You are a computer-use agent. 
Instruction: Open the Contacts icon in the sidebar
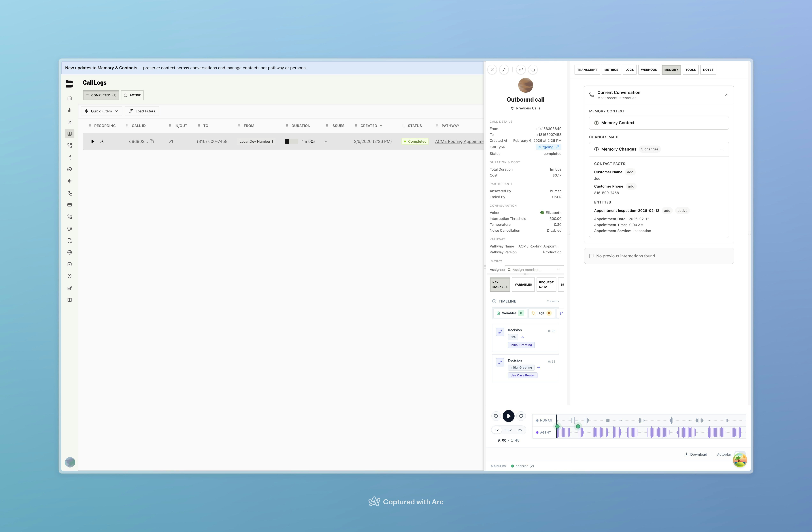coord(70,122)
